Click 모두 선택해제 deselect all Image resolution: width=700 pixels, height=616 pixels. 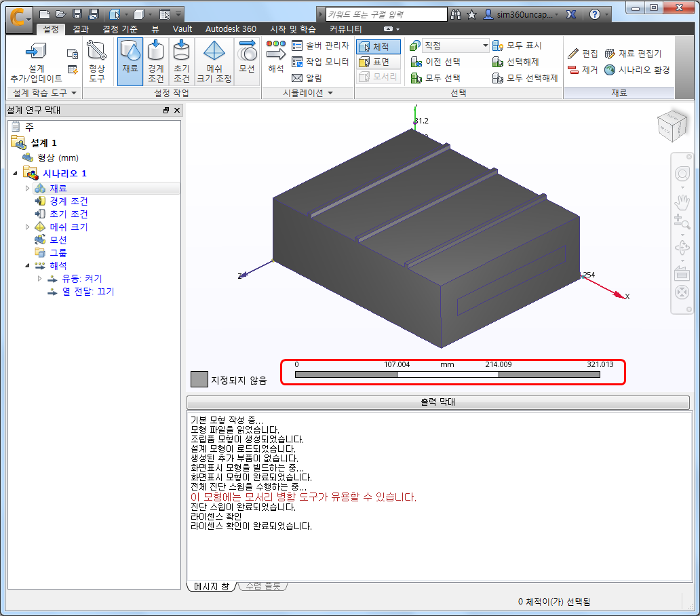[525, 77]
